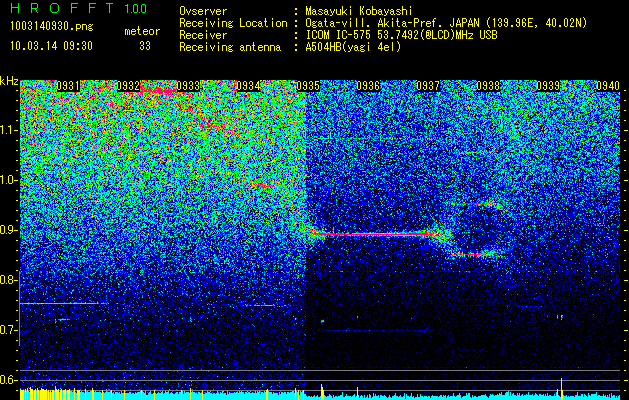
Task: Click the meteor count 33
Action: click(145, 46)
